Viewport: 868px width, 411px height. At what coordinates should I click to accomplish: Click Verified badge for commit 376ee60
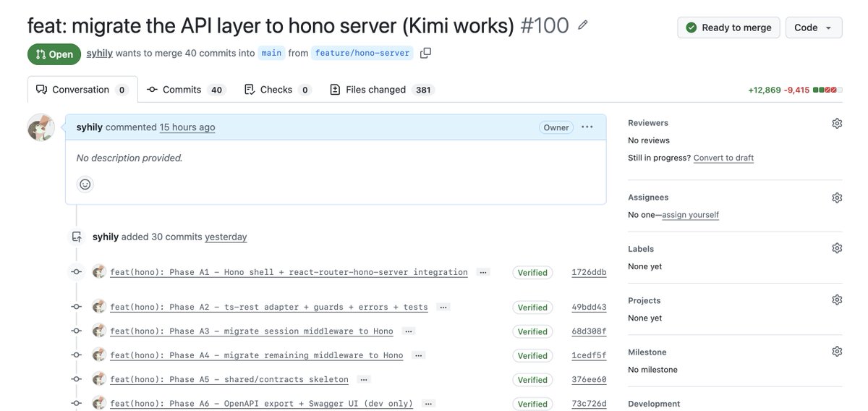click(x=532, y=380)
